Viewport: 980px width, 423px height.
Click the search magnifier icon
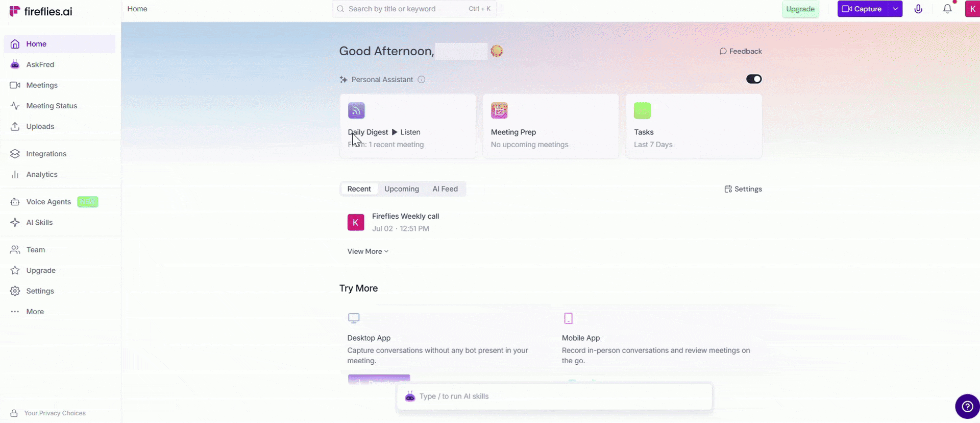[340, 9]
